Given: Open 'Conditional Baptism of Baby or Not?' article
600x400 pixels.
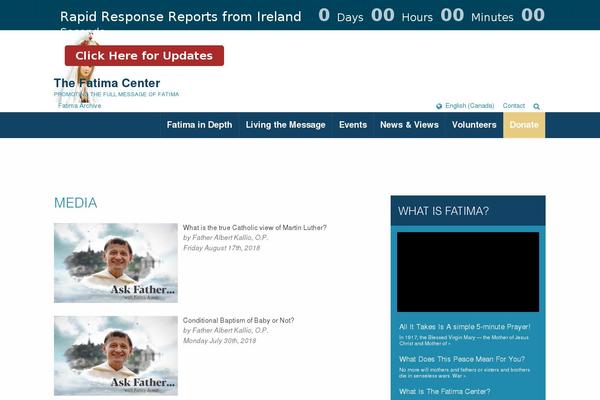Looking at the screenshot, I should (x=238, y=320).
